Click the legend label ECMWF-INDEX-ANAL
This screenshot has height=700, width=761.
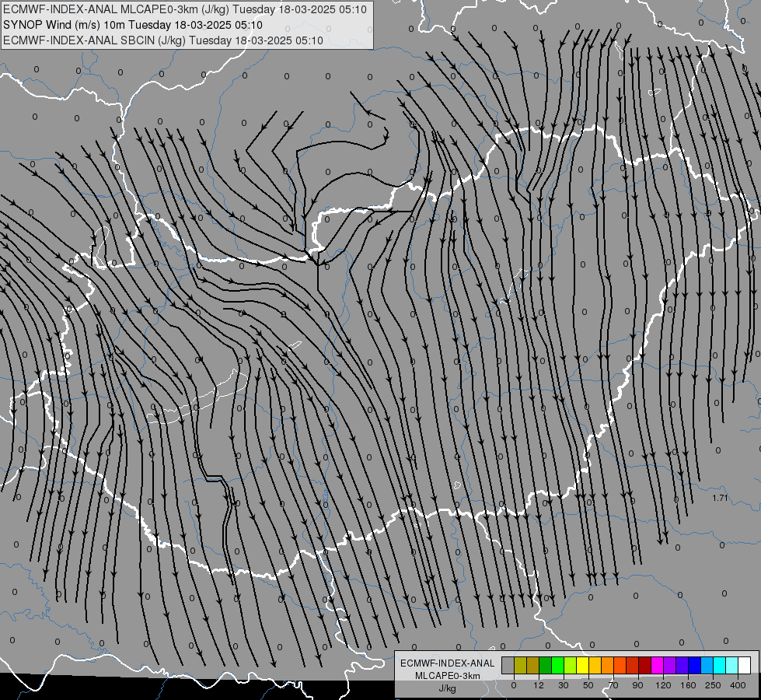coord(448,663)
